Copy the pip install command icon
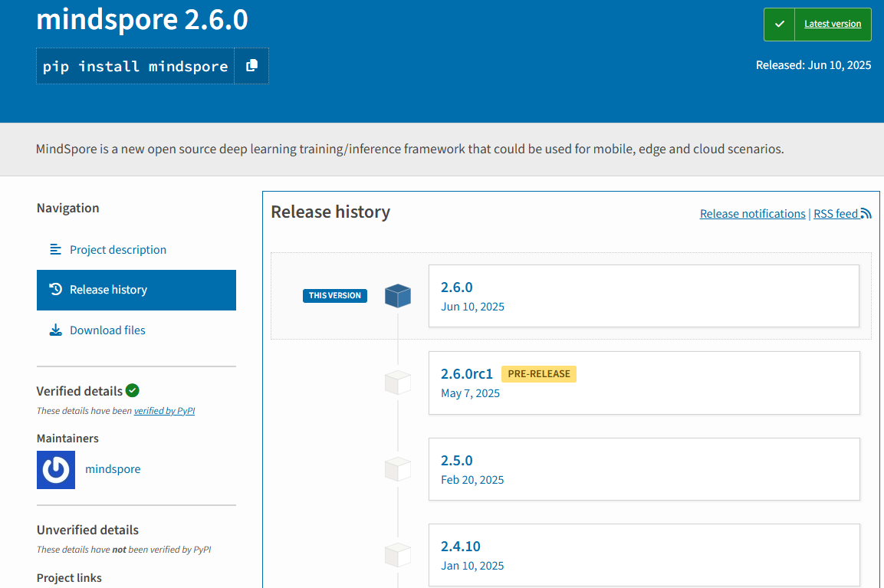 (x=251, y=66)
